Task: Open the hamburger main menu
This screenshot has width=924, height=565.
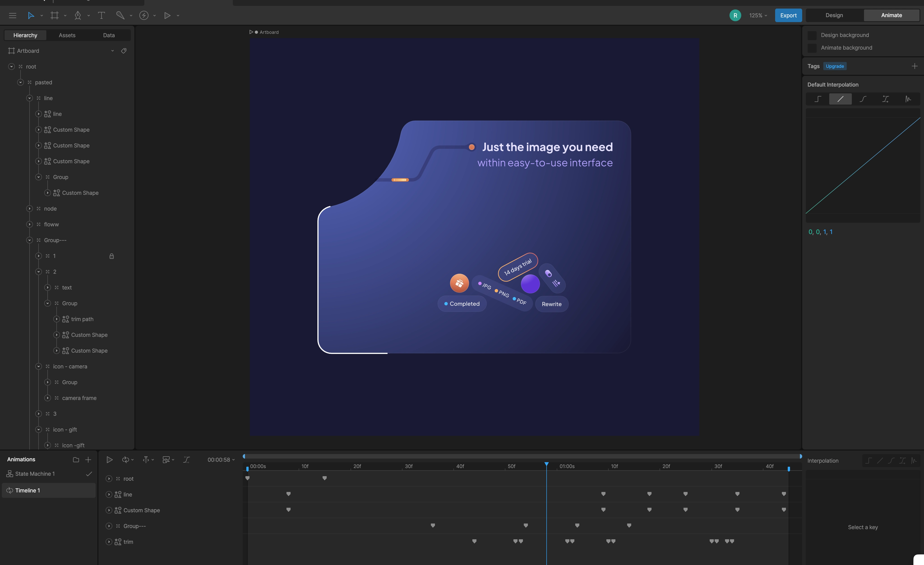Action: click(12, 15)
